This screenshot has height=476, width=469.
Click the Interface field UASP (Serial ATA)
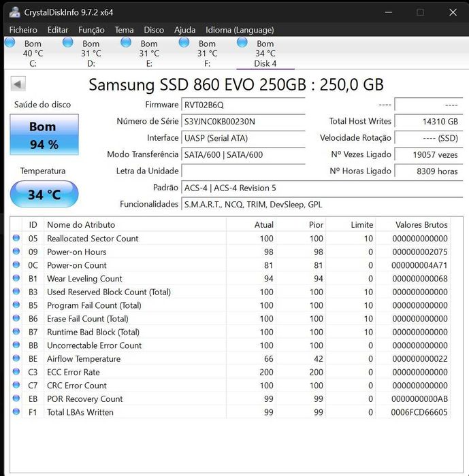point(243,138)
